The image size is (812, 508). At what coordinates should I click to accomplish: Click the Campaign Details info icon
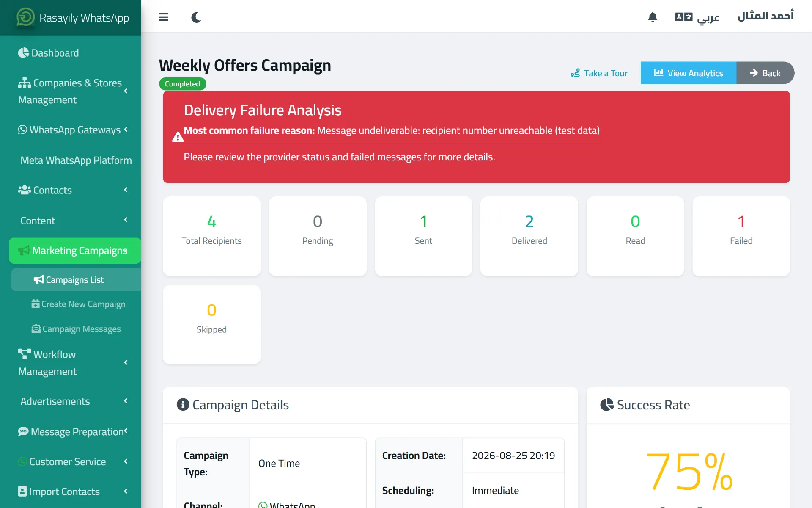[x=183, y=405]
